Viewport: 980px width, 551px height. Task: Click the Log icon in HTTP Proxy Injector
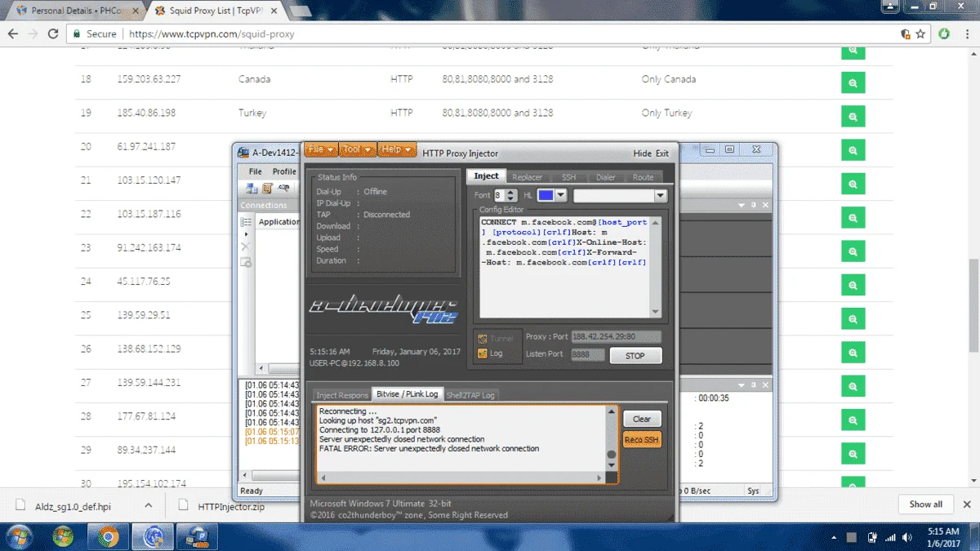[484, 353]
